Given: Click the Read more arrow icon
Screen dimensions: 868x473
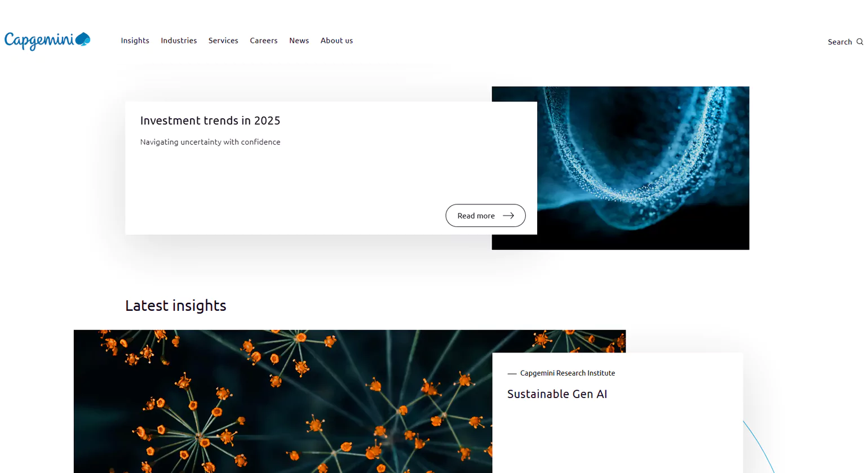Looking at the screenshot, I should point(508,215).
